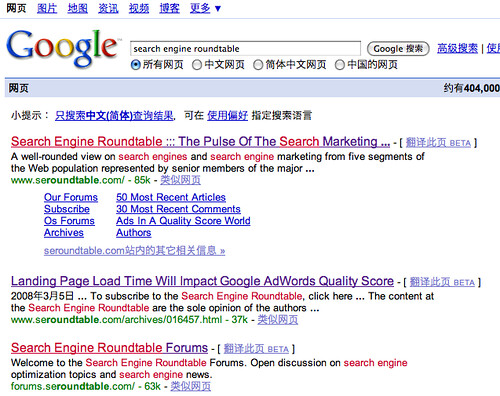Open the Our Forums sitelink
The image size is (500, 396).
pyautogui.click(x=71, y=197)
